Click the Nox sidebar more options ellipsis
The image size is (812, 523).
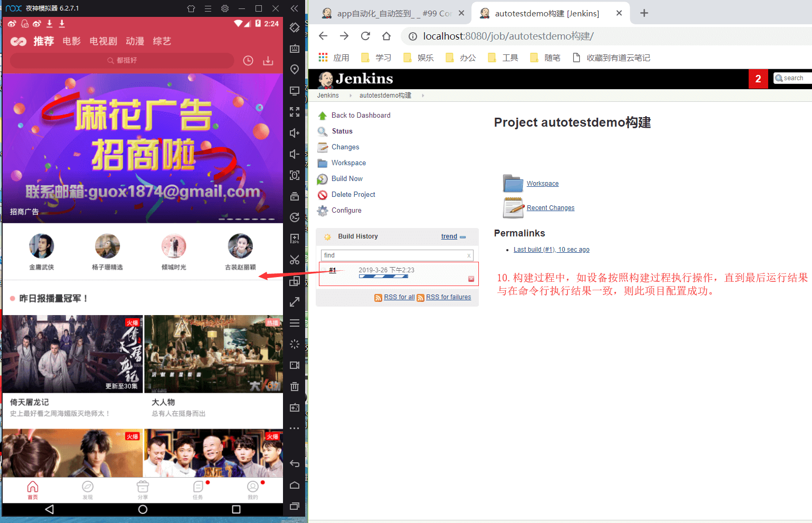[x=295, y=428]
